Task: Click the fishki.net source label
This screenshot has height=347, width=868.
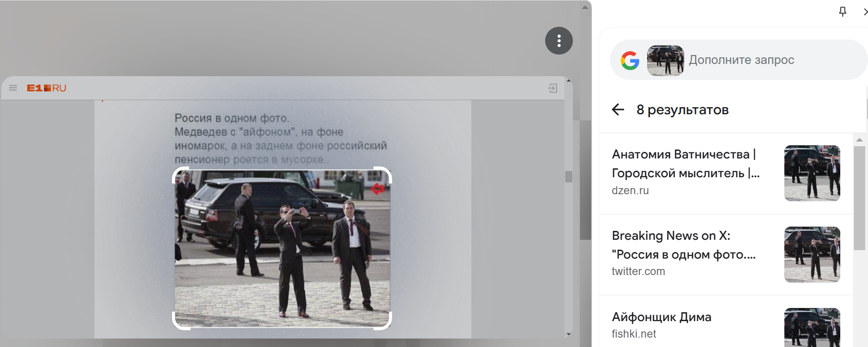Action: [x=634, y=334]
